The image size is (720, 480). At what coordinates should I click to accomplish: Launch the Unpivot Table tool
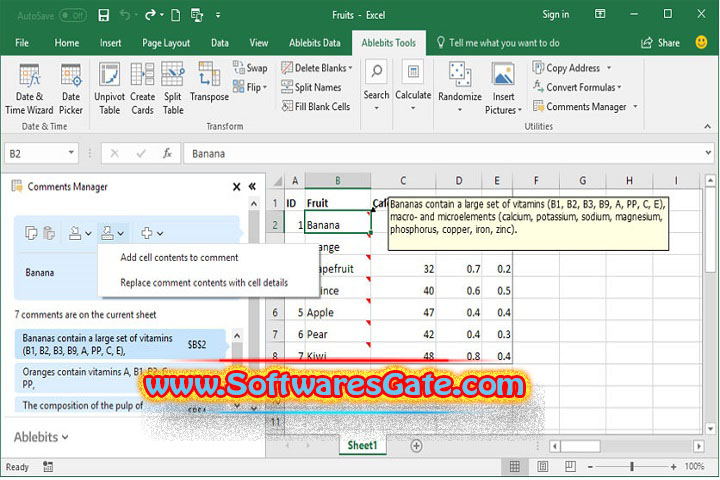coord(109,89)
